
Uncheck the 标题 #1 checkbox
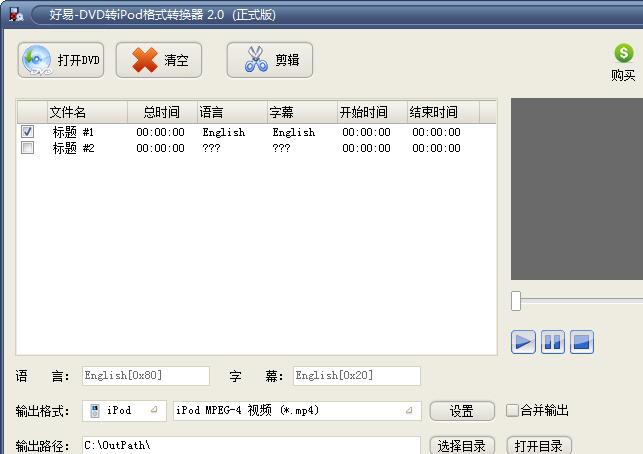[27, 132]
